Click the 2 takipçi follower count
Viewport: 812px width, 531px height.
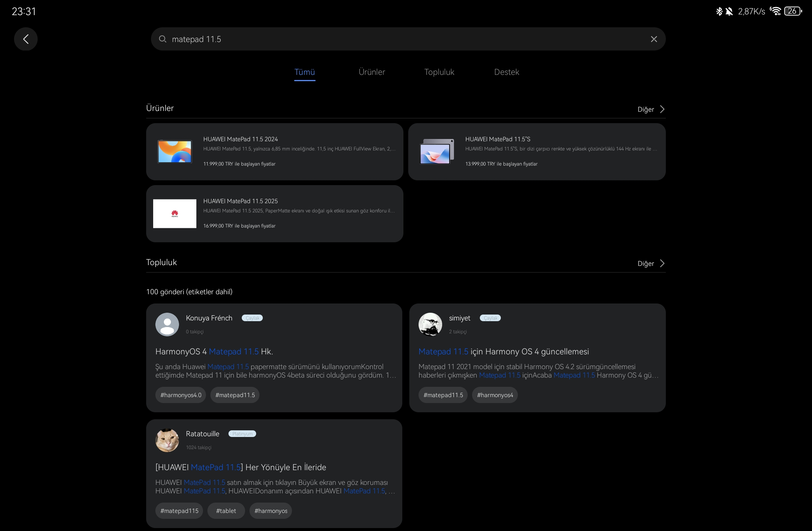click(x=458, y=332)
